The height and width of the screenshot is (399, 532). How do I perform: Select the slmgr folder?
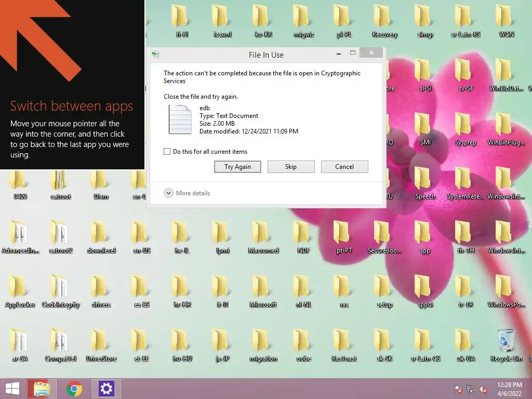click(x=425, y=21)
